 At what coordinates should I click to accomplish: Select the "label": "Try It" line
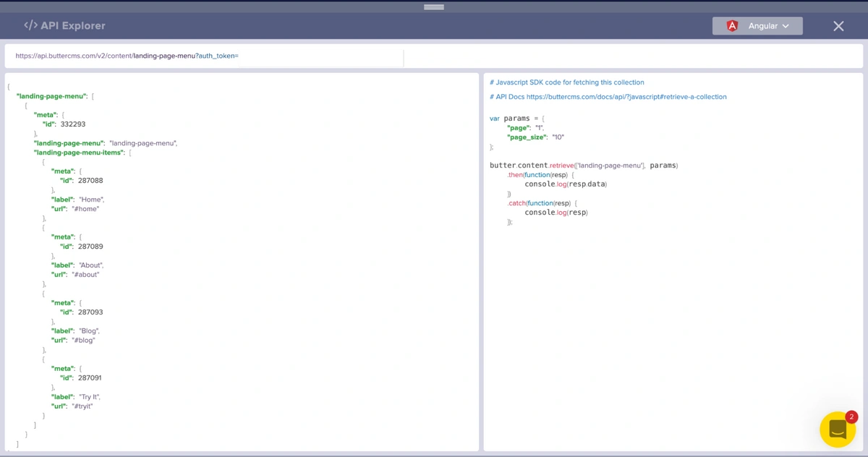[76, 397]
